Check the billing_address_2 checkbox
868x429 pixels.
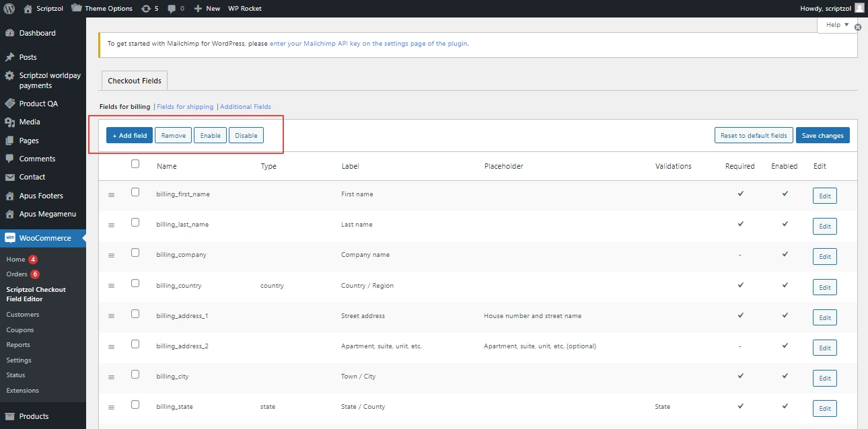135,344
